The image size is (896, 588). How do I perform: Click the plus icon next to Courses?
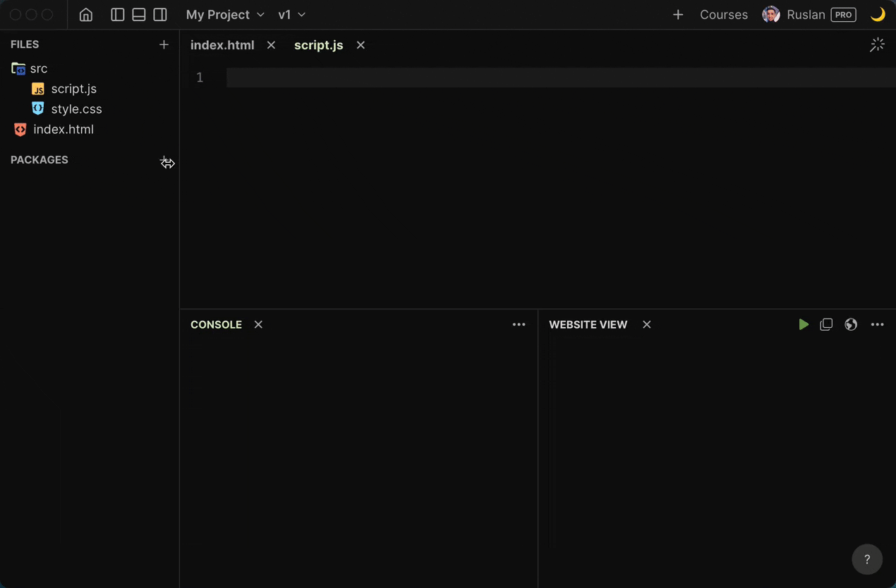click(x=678, y=15)
